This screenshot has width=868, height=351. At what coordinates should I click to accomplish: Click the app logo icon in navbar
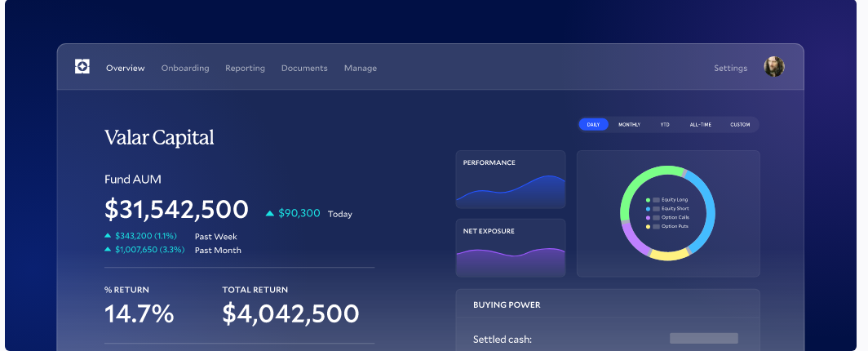pyautogui.click(x=82, y=67)
